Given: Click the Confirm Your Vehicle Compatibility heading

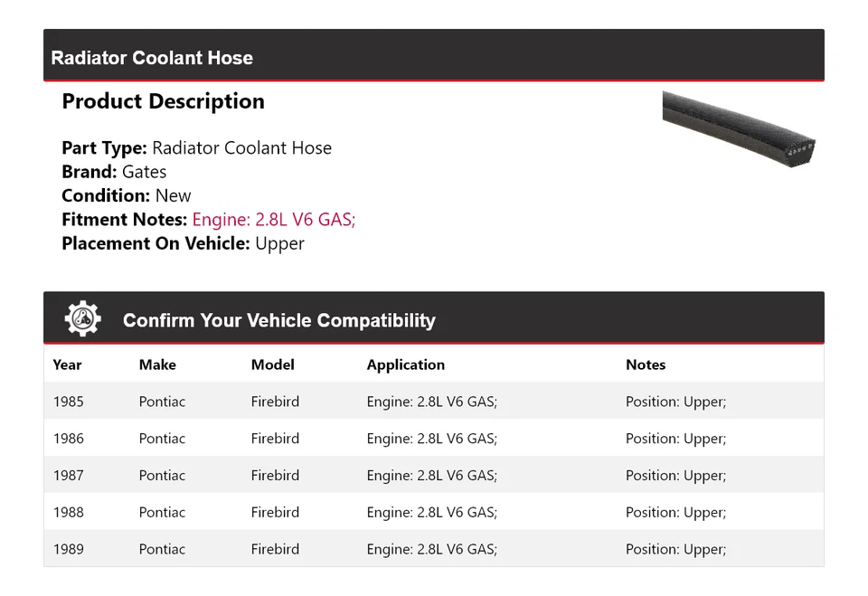Looking at the screenshot, I should (278, 320).
